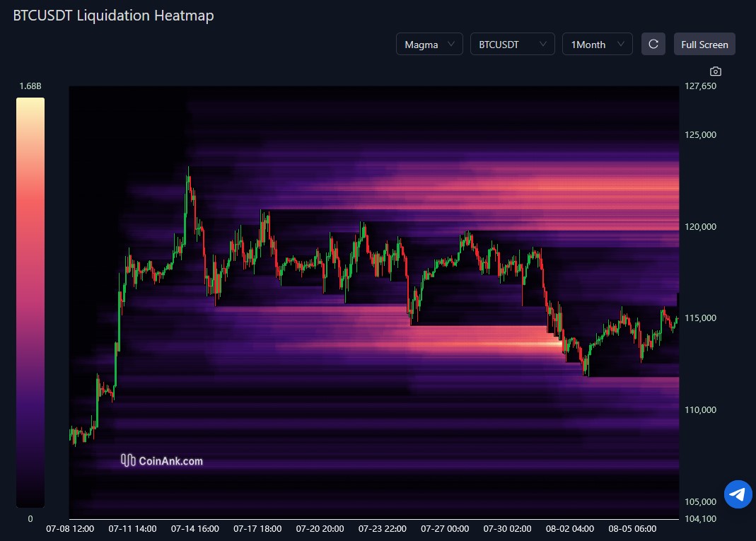756x541 pixels.
Task: Click the 08-05 06:00 time label
Action: coord(632,529)
